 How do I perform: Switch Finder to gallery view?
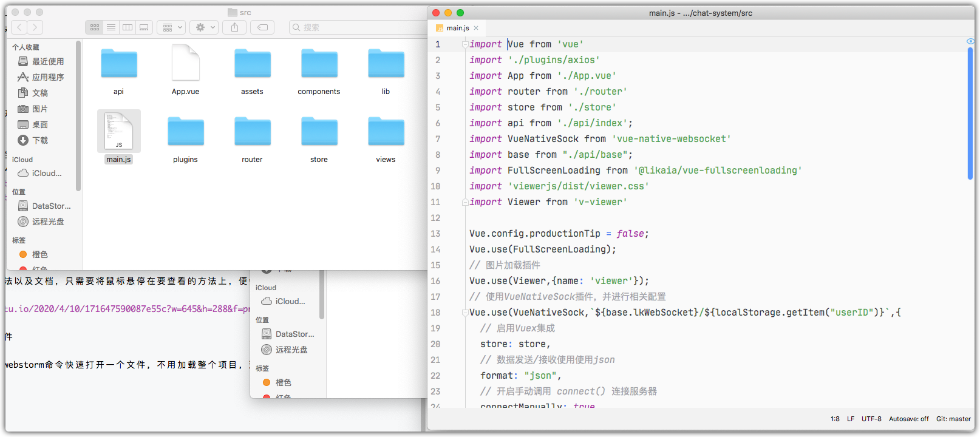(x=144, y=27)
